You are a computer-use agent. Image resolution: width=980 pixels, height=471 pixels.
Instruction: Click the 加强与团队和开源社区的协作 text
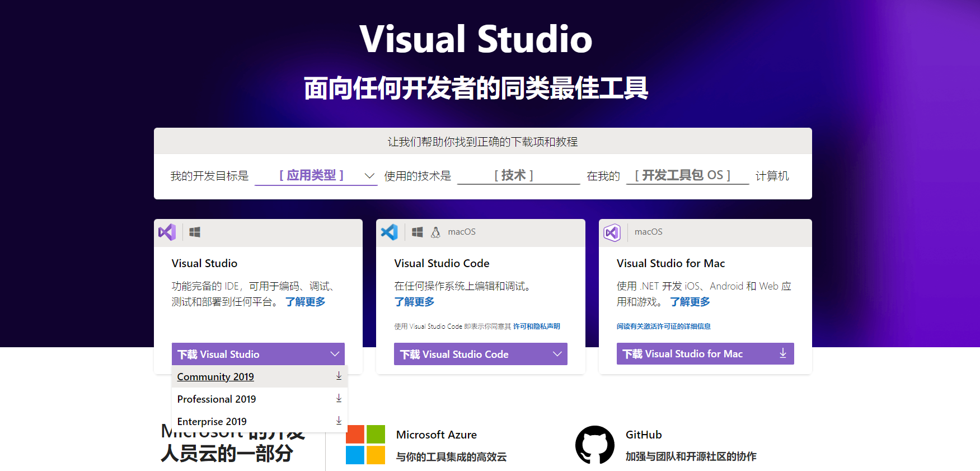pos(691,456)
